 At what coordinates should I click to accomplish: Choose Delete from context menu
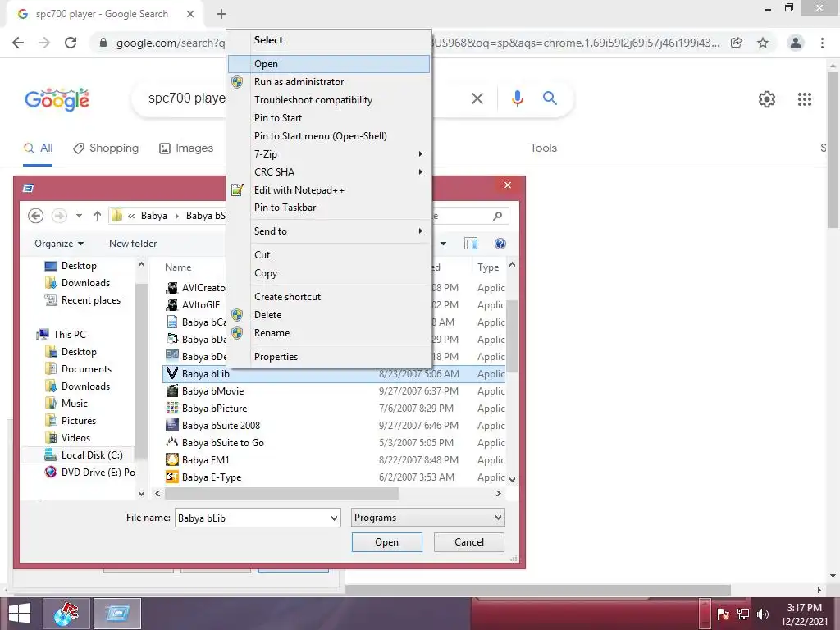[x=328, y=315]
